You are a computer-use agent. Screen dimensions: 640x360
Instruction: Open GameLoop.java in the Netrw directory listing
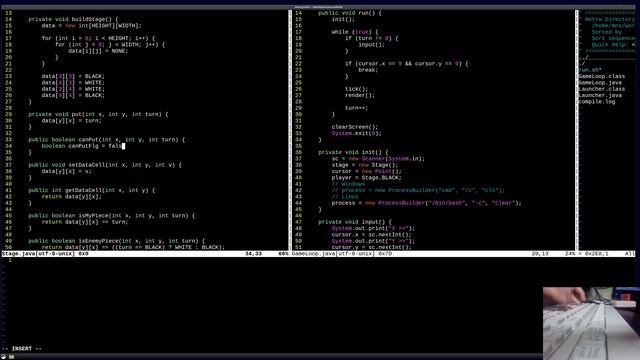coord(600,82)
